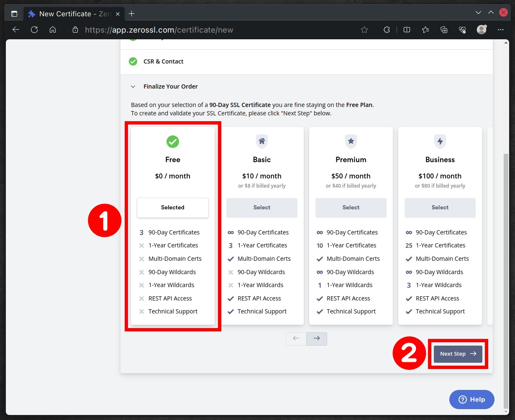Click Free plan REST API Access row
Screen dimensions: 515x420
pos(165,298)
